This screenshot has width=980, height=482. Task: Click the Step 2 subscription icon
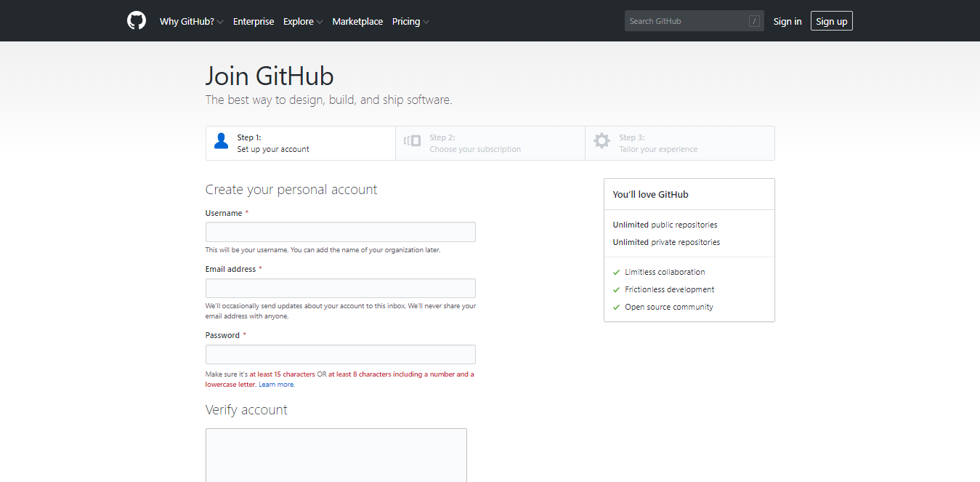tap(412, 140)
